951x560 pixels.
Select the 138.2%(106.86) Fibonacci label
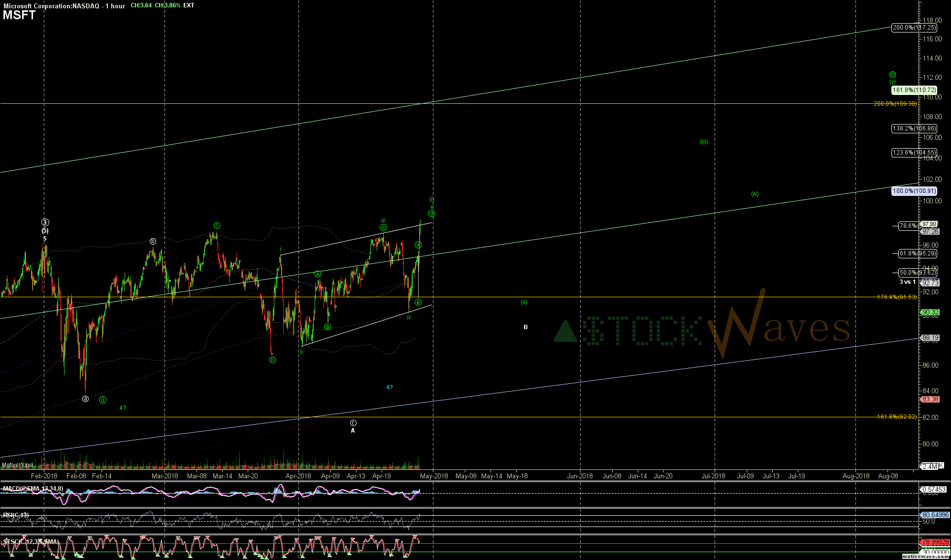pyautogui.click(x=914, y=128)
